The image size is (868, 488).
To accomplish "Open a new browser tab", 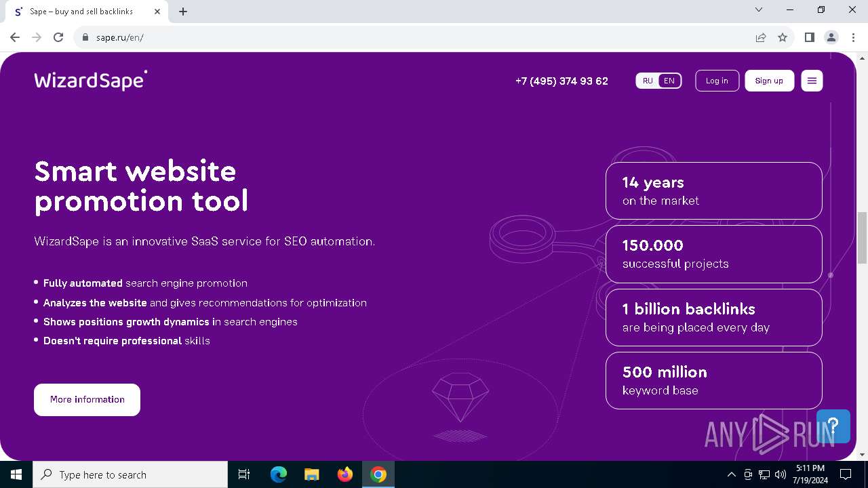I will pos(183,12).
